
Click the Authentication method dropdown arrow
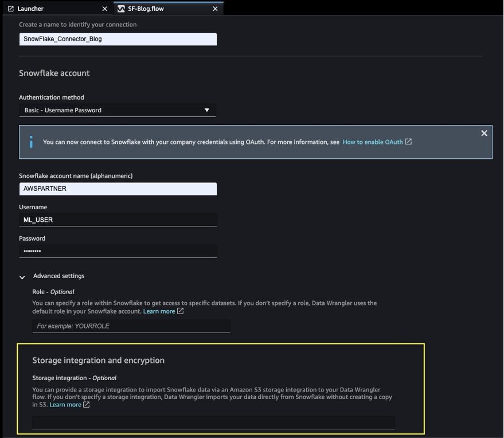pos(206,110)
